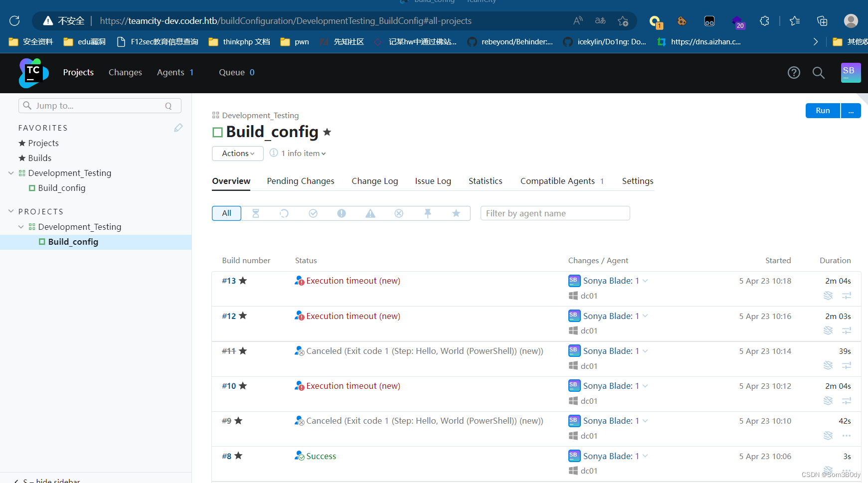This screenshot has height=483, width=868.
Task: Filter builds by favorite star icon
Action: [x=456, y=213]
